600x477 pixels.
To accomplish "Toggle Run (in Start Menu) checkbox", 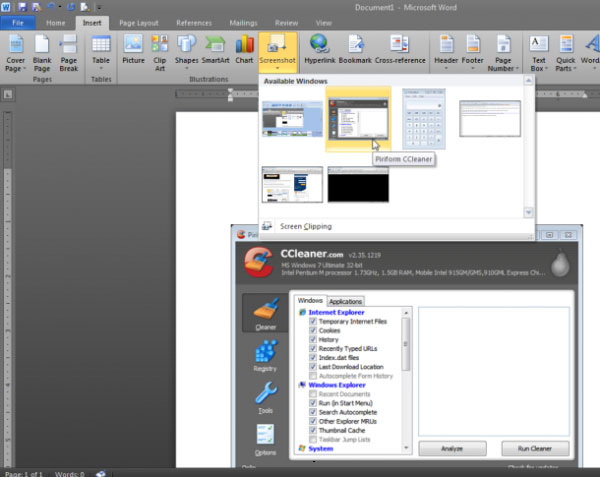I will 313,403.
